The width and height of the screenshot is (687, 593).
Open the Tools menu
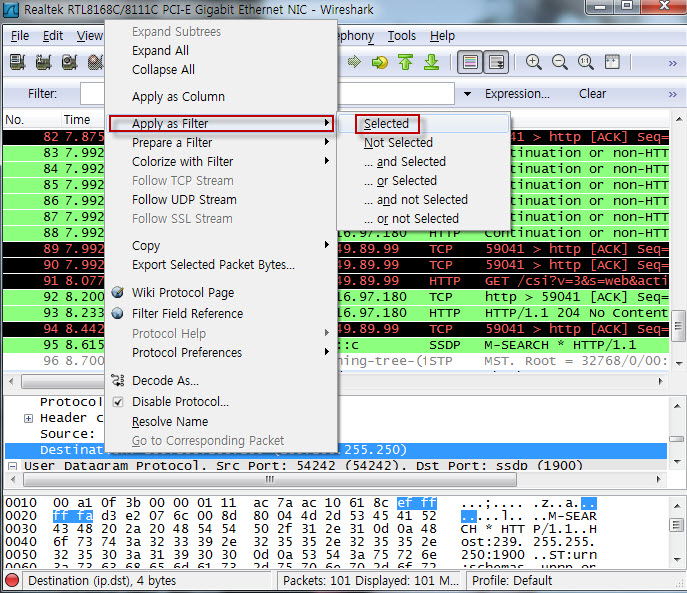tap(402, 36)
